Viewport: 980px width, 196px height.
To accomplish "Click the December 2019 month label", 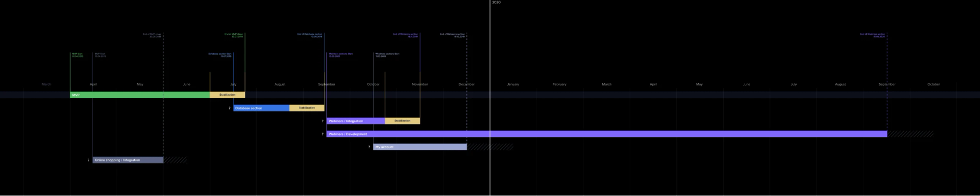I will [x=466, y=84].
